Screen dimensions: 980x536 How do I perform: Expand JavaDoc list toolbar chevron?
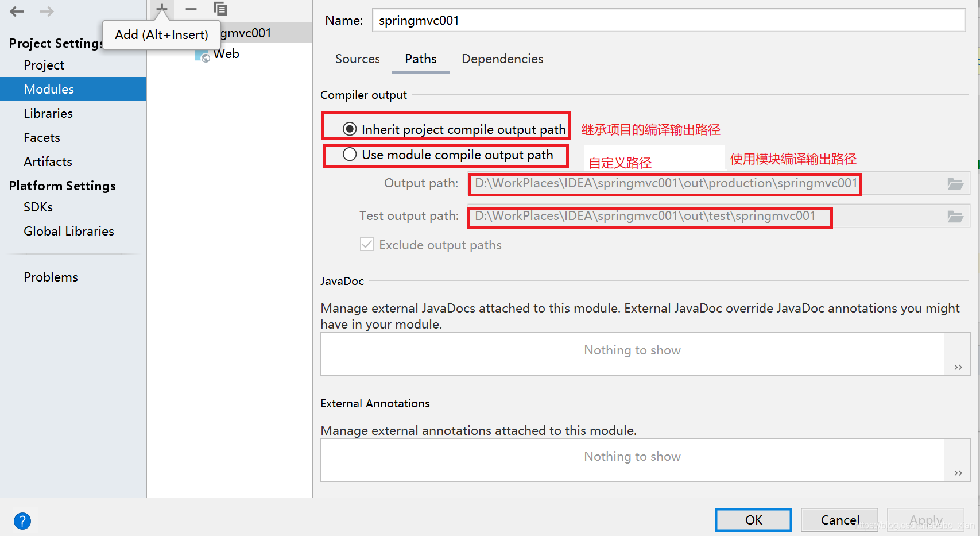(958, 367)
